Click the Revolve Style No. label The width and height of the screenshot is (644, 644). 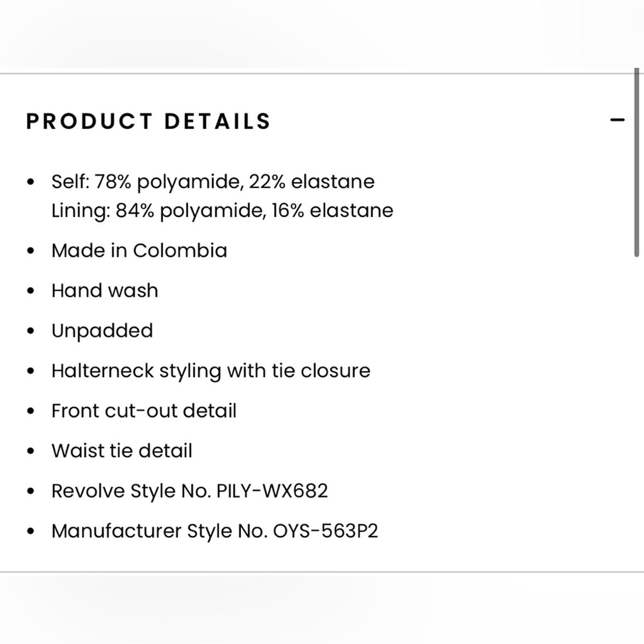tap(131, 491)
